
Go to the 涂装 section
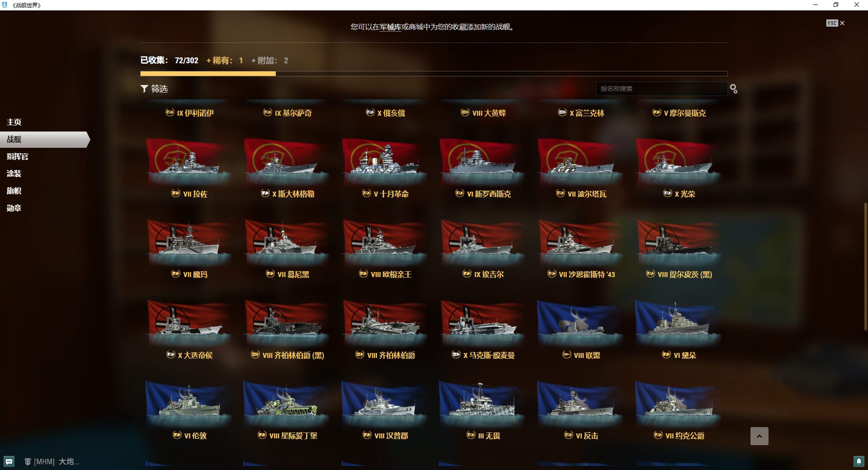click(x=14, y=174)
